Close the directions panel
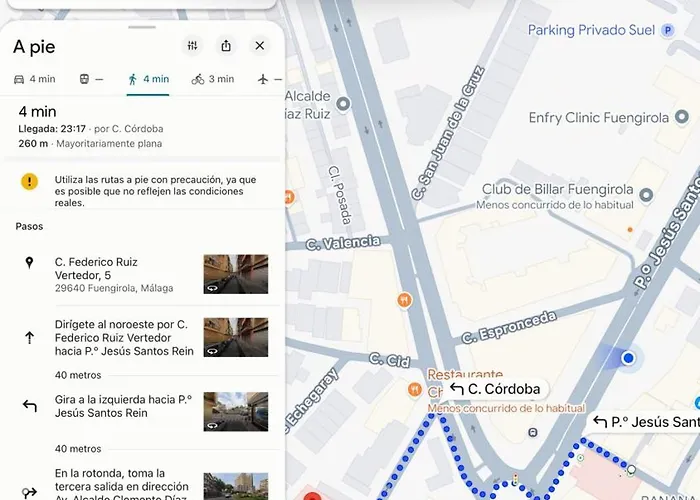Viewport: 700px width, 500px height. (260, 46)
